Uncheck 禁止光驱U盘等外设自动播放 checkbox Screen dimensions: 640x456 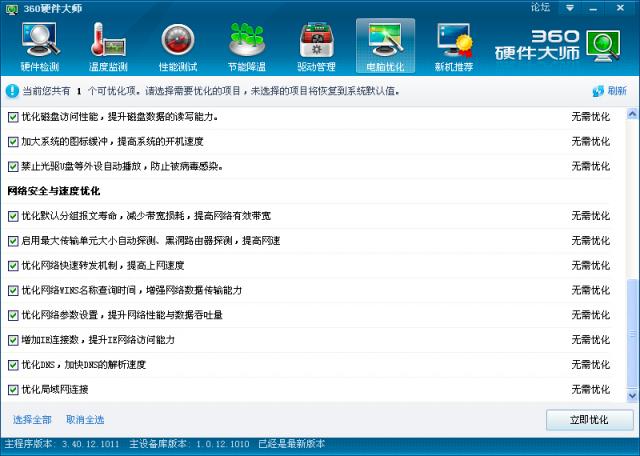pos(13,167)
